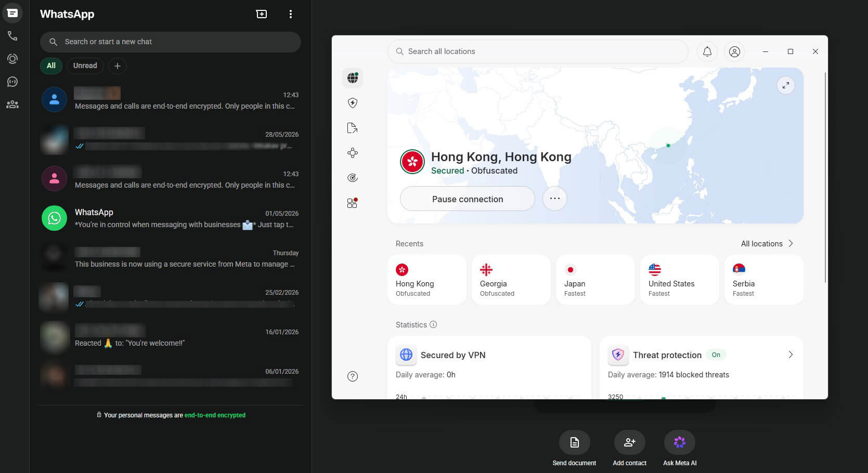Select the All chat filter
Image resolution: width=868 pixels, height=473 pixels.
[51, 65]
